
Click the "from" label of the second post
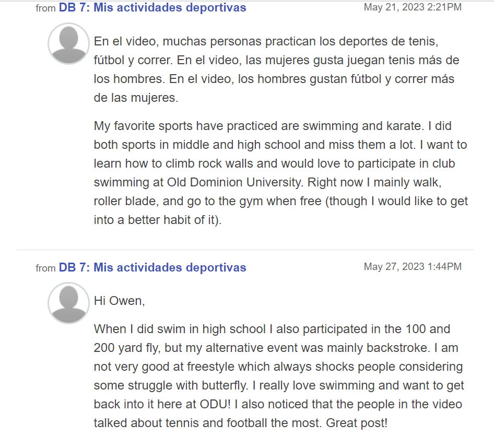point(45,268)
